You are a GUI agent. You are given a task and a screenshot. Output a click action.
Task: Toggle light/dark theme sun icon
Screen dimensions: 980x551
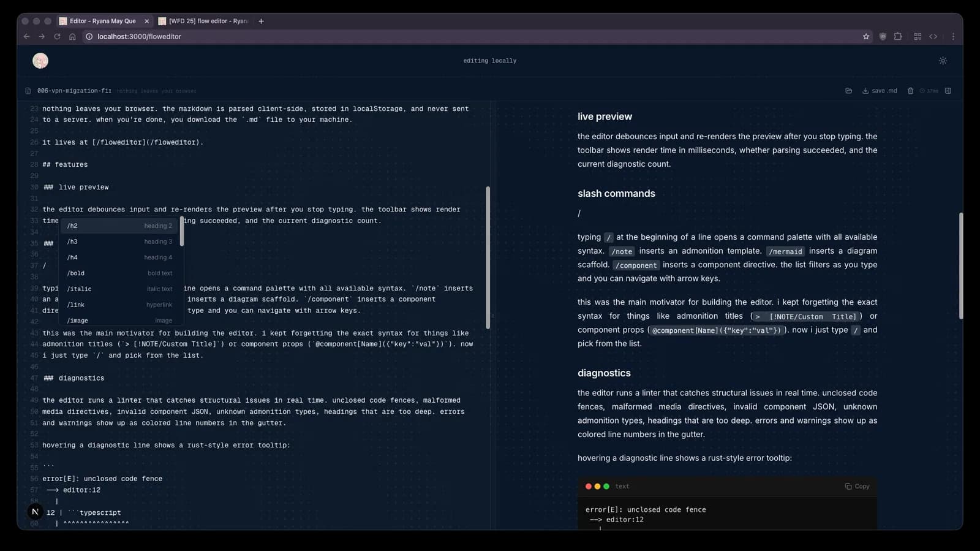tap(943, 61)
